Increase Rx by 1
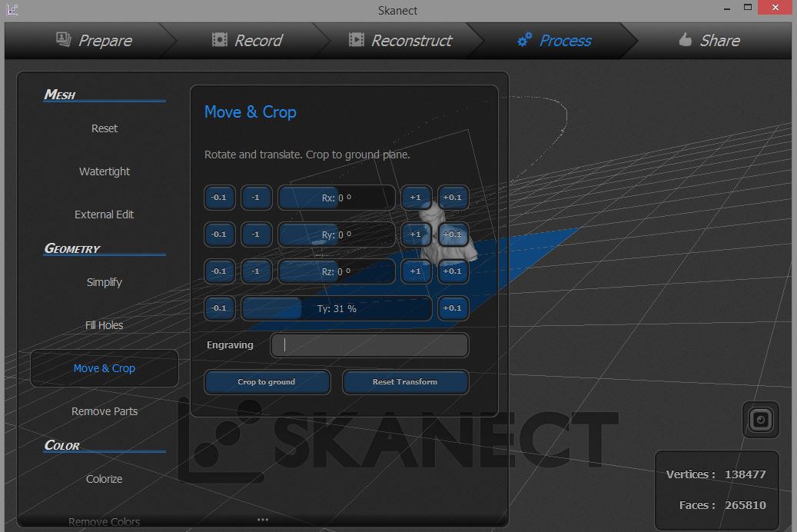 pyautogui.click(x=416, y=198)
